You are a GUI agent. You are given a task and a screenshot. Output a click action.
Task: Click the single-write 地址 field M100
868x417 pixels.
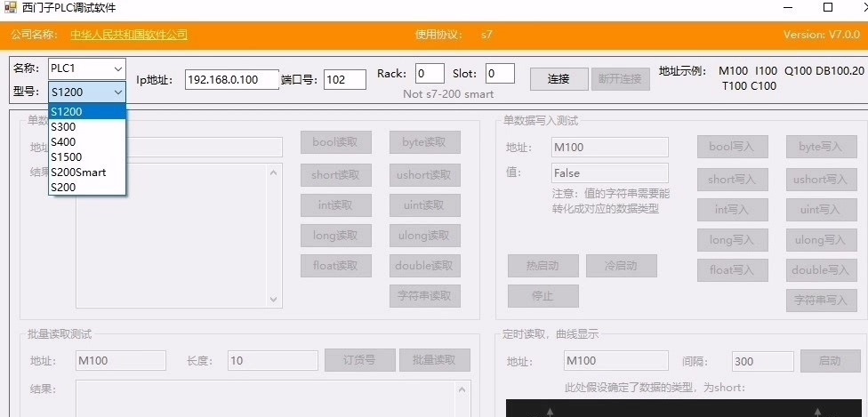click(609, 148)
